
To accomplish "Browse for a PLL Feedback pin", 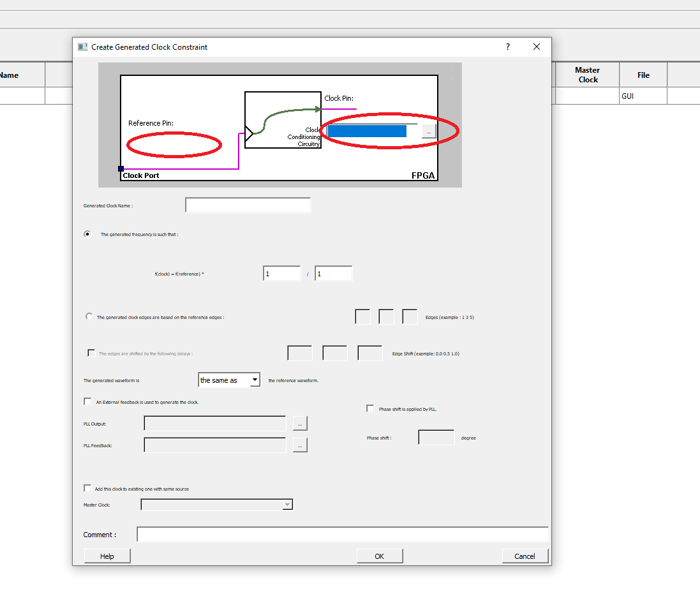I will coord(300,445).
